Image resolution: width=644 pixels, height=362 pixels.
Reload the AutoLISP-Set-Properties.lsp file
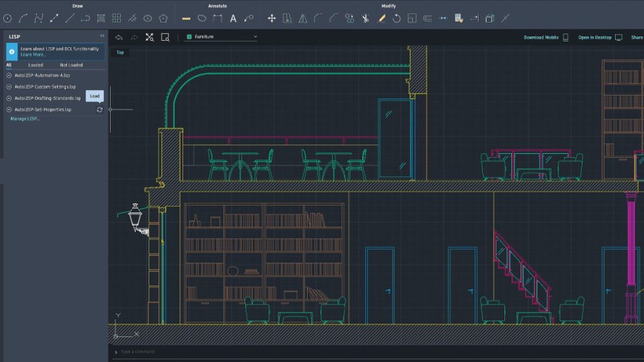pyautogui.click(x=99, y=109)
